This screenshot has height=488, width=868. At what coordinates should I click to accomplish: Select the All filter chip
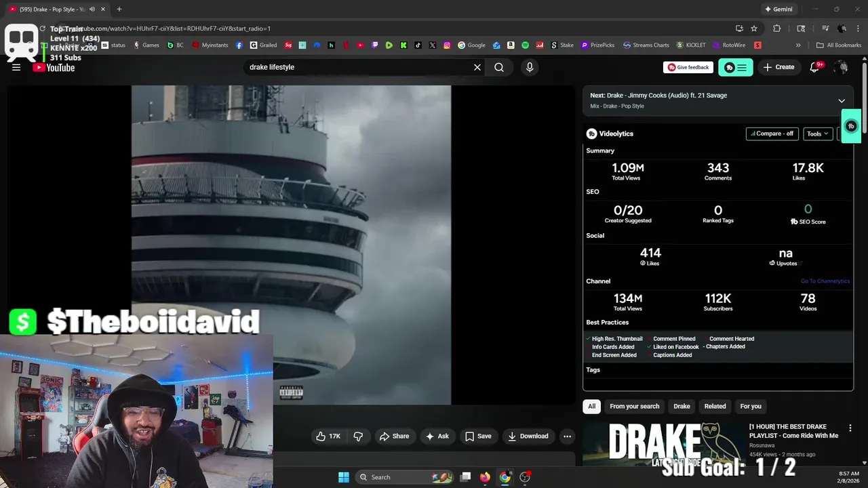click(591, 406)
